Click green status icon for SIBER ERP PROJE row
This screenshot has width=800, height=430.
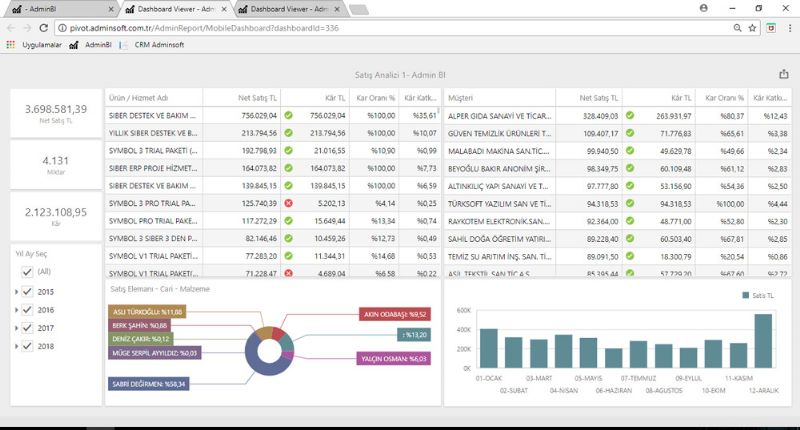coord(288,168)
